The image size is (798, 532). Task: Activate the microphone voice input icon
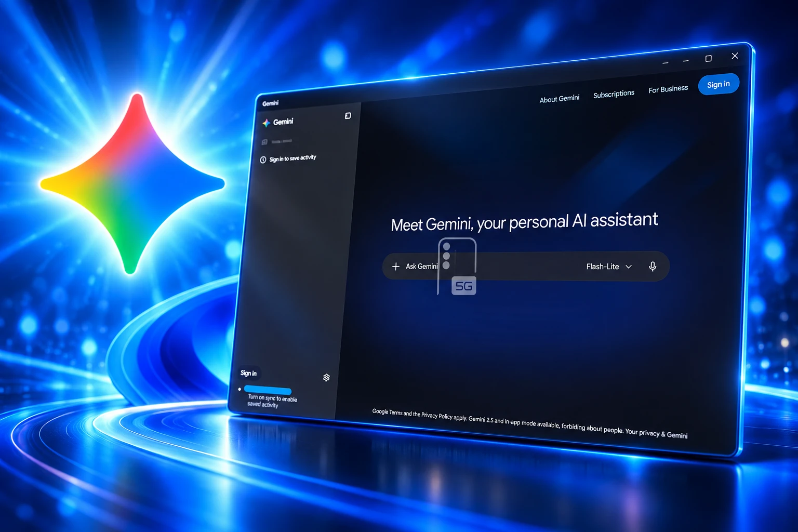[653, 267]
